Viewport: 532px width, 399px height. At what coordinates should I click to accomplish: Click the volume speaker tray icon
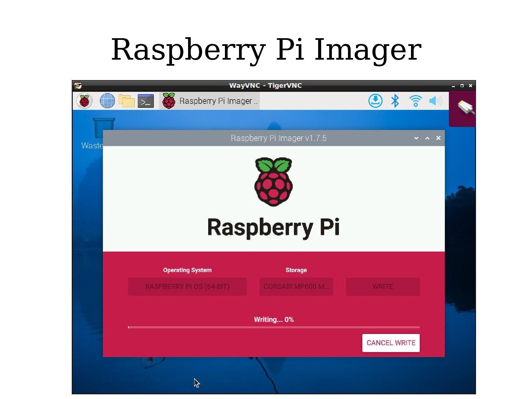435,101
